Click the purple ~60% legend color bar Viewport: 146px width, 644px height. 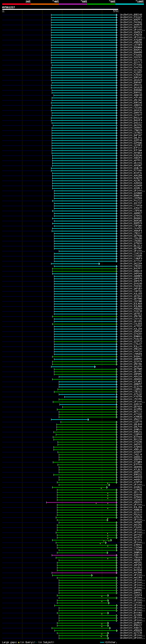point(73,4)
